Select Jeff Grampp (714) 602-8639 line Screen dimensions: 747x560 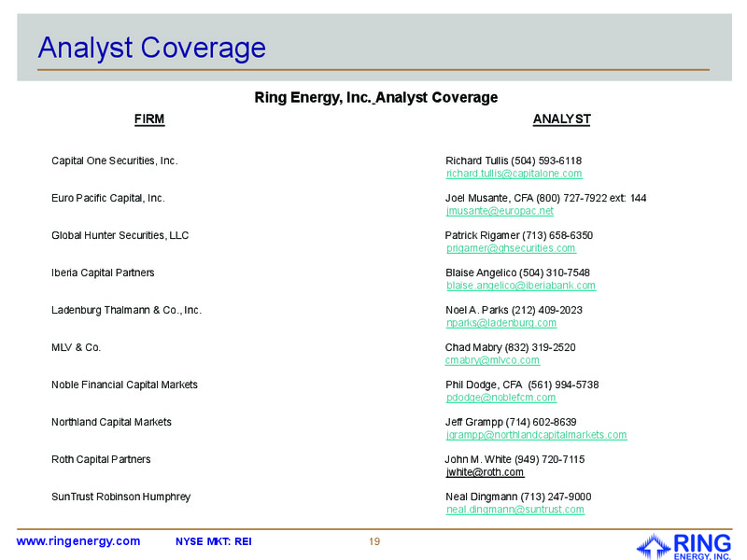point(511,423)
